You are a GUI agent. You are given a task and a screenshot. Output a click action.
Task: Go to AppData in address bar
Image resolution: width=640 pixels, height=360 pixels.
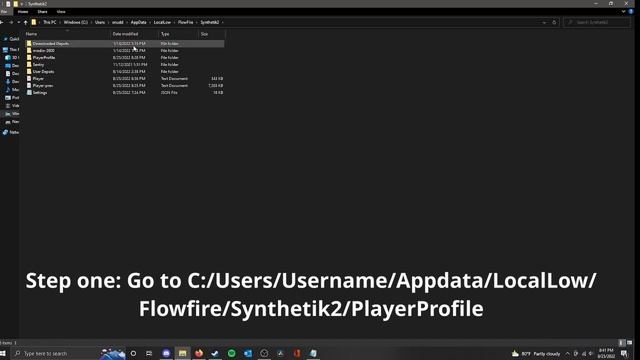point(138,22)
